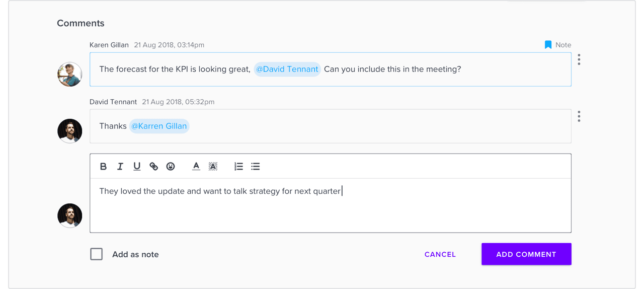Set text highlight background color
The width and height of the screenshot is (644, 289).
[213, 166]
